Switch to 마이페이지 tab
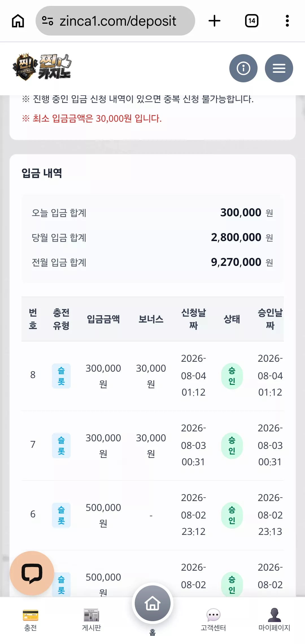The width and height of the screenshot is (305, 644). pos(274,620)
